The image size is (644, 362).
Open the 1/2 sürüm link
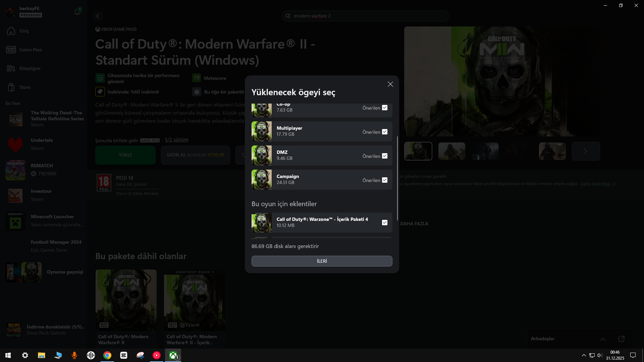pyautogui.click(x=176, y=140)
